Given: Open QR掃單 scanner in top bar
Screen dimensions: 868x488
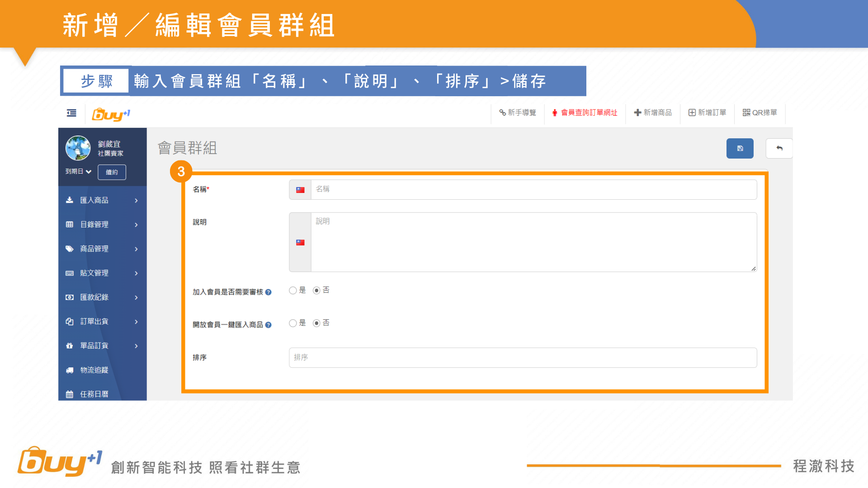Looking at the screenshot, I should click(759, 113).
